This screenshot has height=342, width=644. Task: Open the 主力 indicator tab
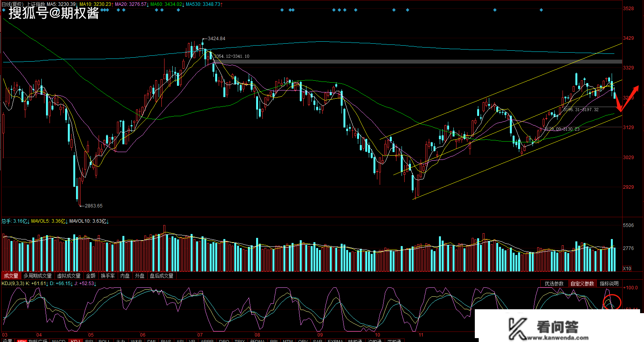click(x=121, y=340)
